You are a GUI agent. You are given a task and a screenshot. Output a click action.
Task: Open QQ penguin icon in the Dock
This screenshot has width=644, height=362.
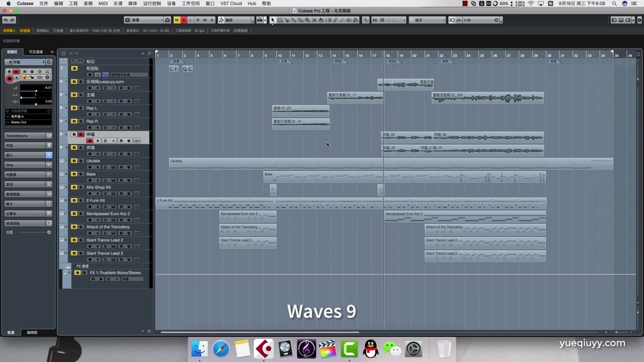tap(371, 348)
